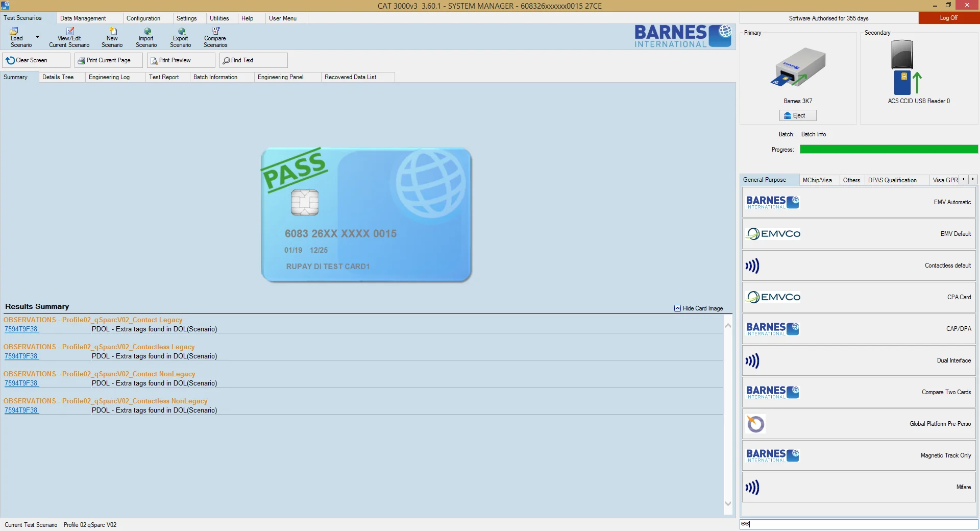This screenshot has height=531, width=980.
Task: Select the Barnes 3K7 primary reader icon
Action: click(798, 67)
